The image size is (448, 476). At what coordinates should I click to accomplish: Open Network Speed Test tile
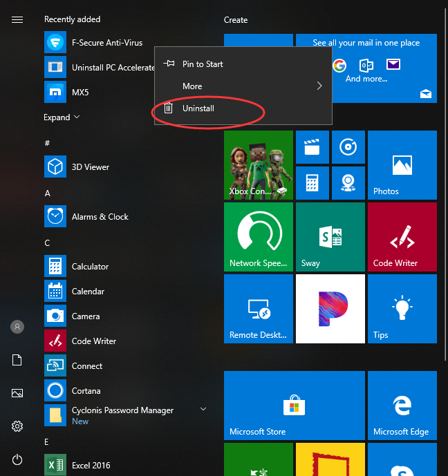tap(259, 237)
